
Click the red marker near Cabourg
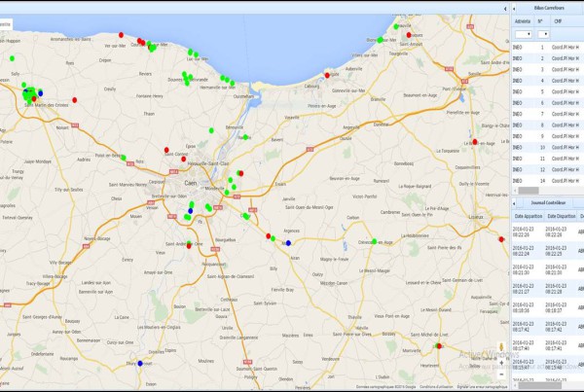(x=329, y=74)
